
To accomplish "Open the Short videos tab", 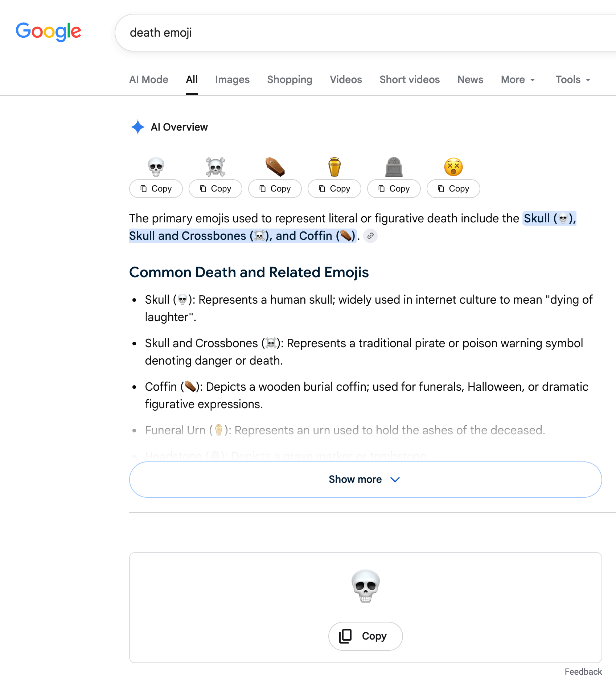I will 410,79.
